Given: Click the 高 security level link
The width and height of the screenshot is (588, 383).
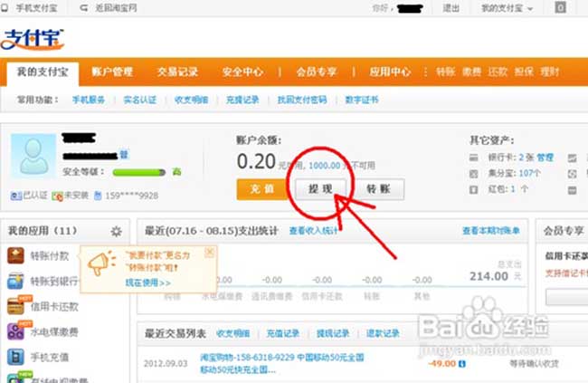Looking at the screenshot, I should point(176,172).
